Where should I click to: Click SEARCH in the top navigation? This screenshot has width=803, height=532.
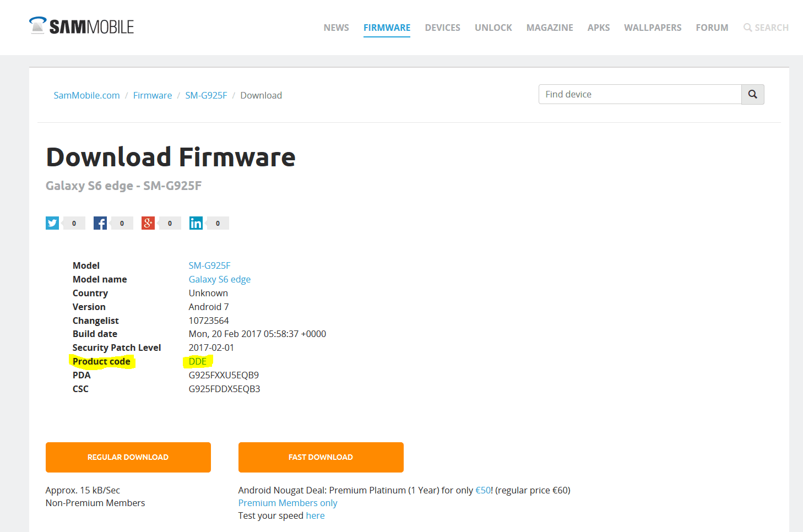pos(766,28)
